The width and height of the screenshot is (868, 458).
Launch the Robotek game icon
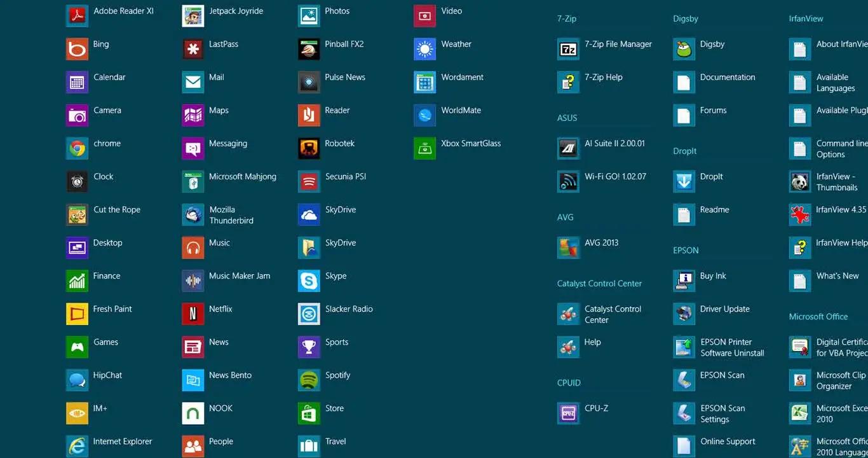click(309, 148)
